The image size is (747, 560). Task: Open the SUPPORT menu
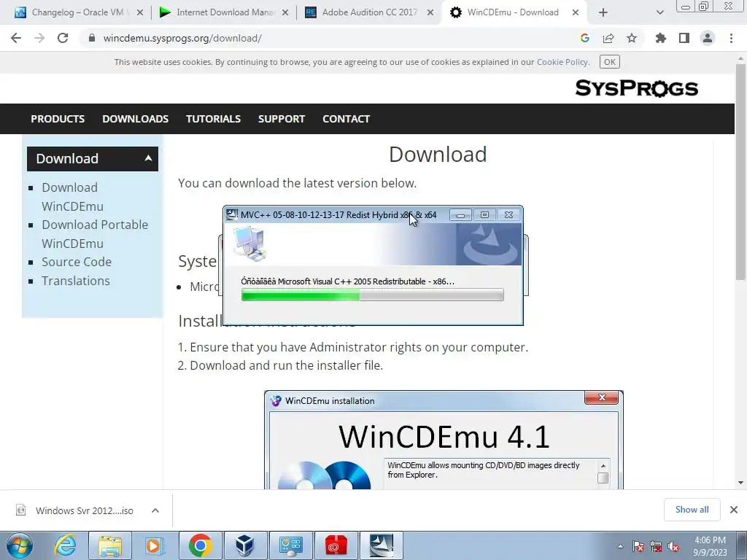coord(282,119)
